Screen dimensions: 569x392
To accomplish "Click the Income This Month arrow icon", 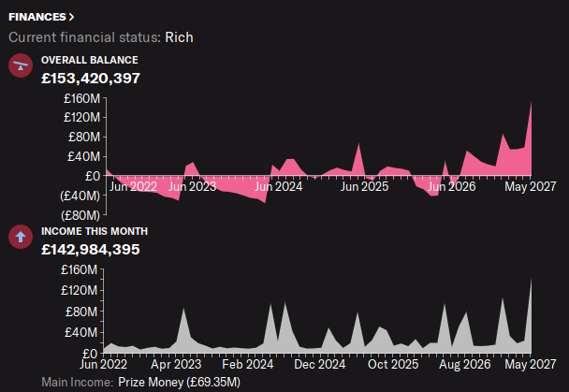I will (x=21, y=237).
